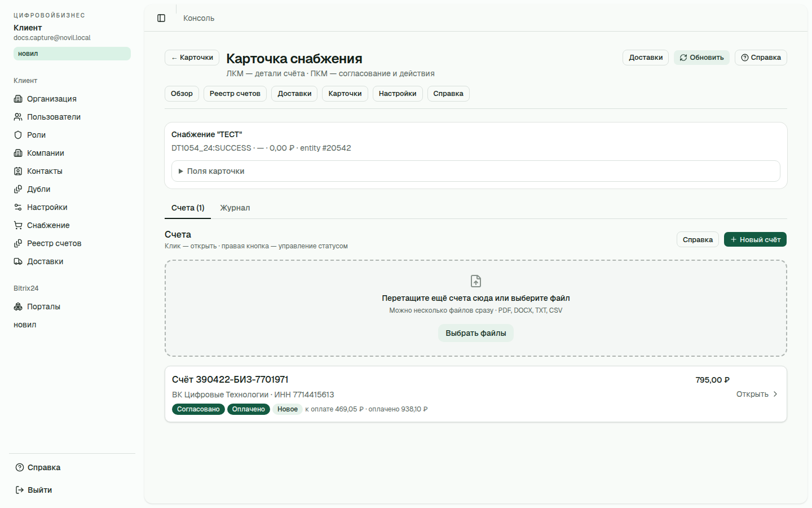Click the invoice amount 795,00 ₽
This screenshot has height=508, width=812.
(x=713, y=380)
